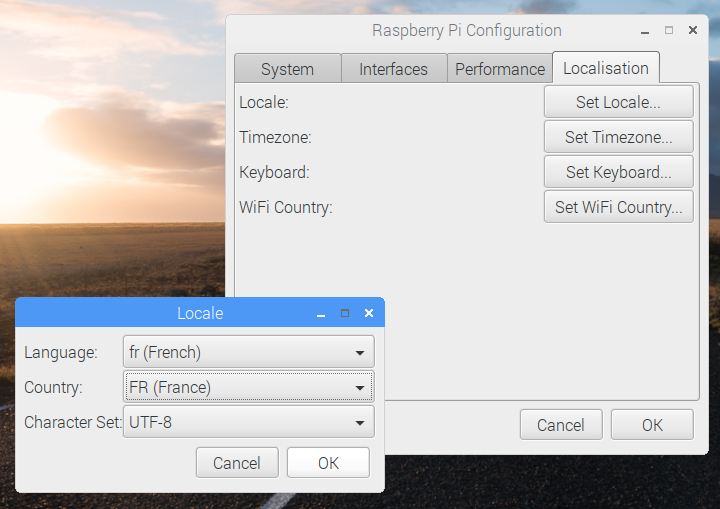This screenshot has width=720, height=509.
Task: Click the Locale dialog title bar
Action: (x=200, y=313)
